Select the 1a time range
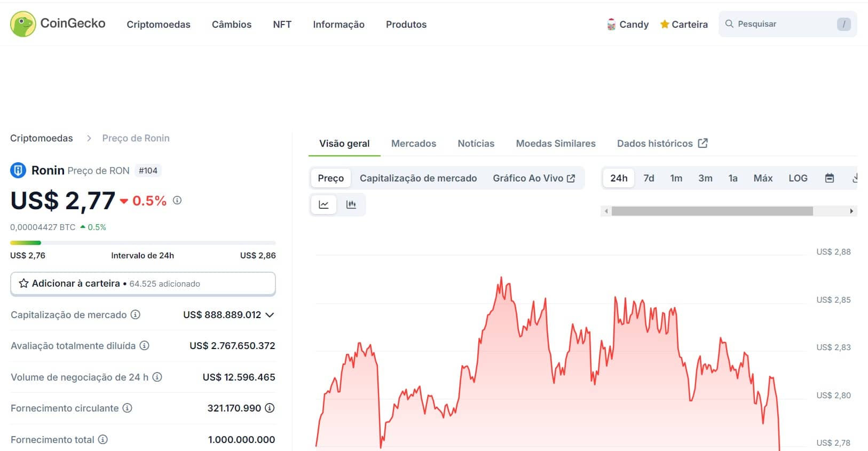Screen dimensions: 868x451 (733, 178)
